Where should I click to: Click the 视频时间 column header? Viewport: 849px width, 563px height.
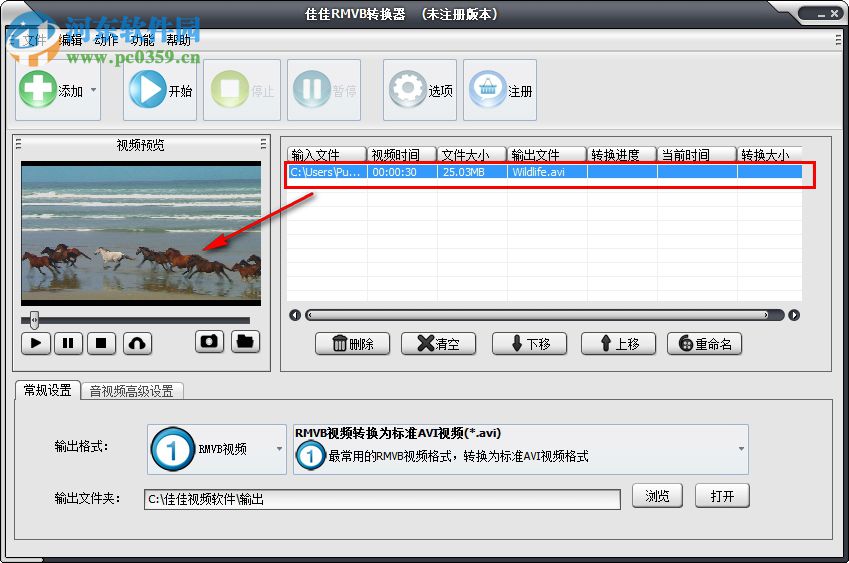(402, 155)
